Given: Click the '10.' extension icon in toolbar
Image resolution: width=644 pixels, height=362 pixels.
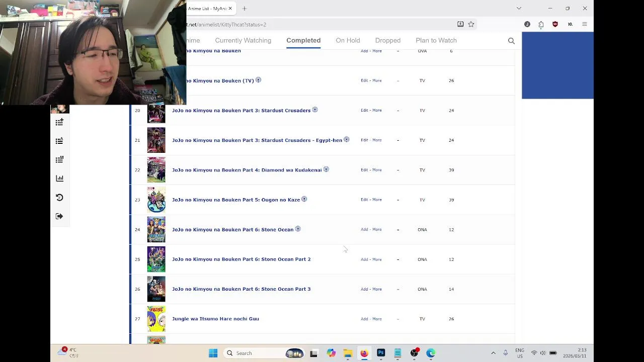Looking at the screenshot, I should point(570,24).
